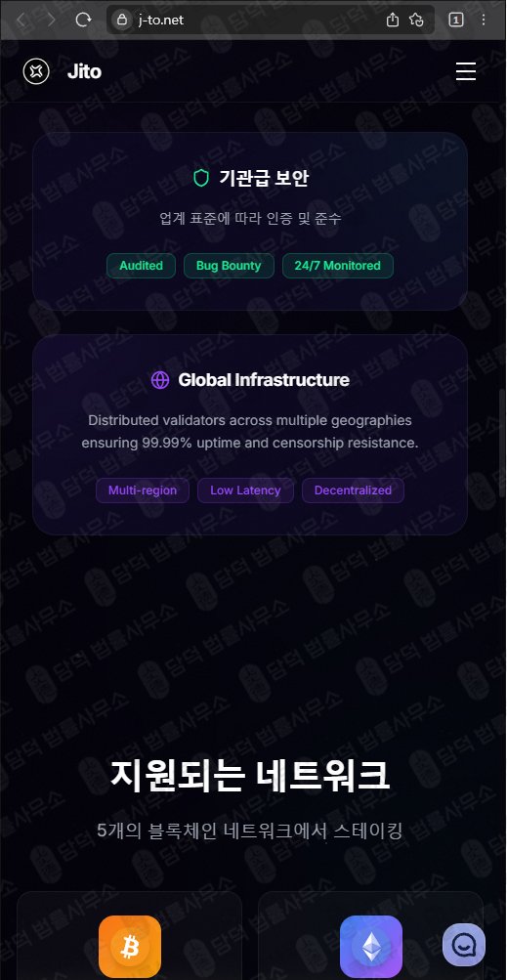Select the Low Latency tag
The image size is (507, 980).
click(x=246, y=490)
